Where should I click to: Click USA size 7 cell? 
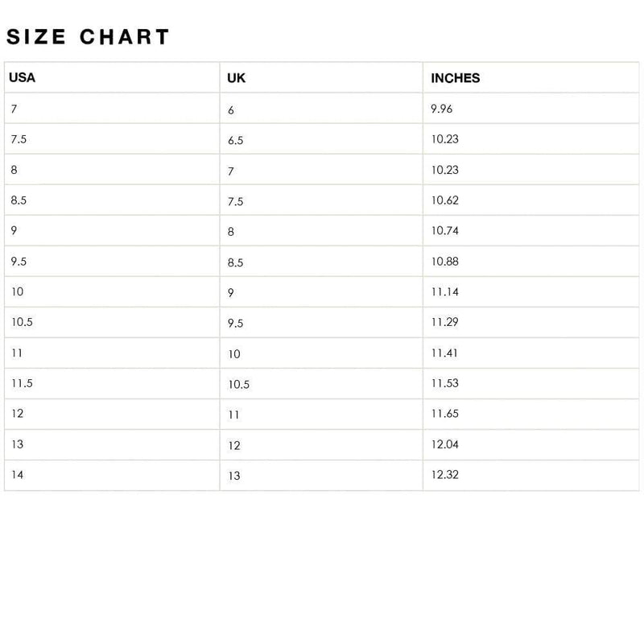pyautogui.click(x=14, y=109)
